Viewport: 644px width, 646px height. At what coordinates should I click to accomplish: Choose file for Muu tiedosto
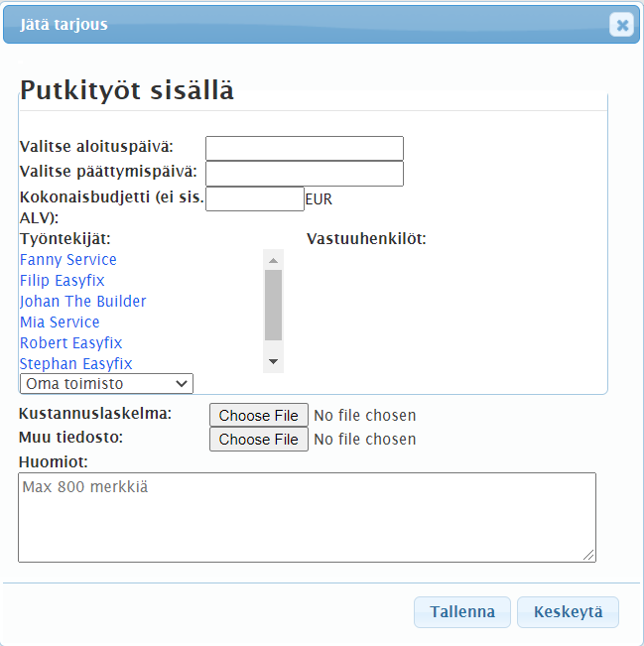[x=258, y=440]
